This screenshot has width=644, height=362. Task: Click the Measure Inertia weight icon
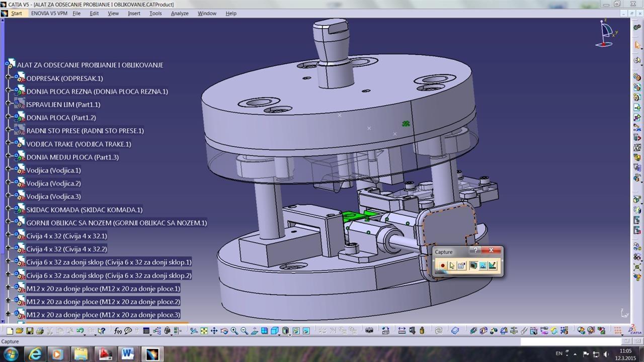(422, 331)
